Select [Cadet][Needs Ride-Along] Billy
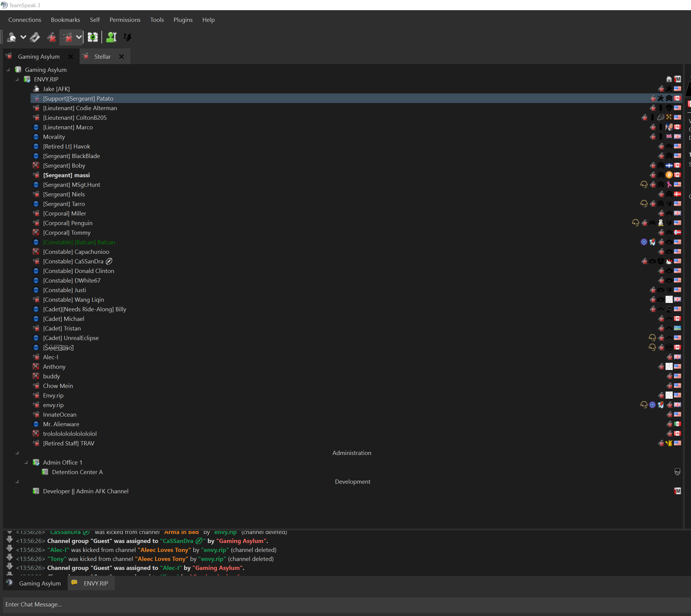This screenshot has width=691, height=616. [x=85, y=309]
